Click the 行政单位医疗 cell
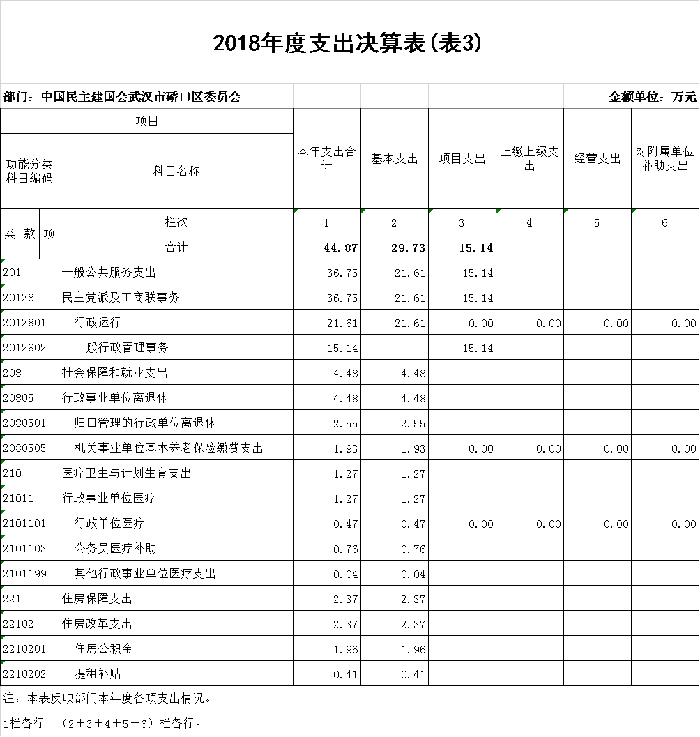Viewport: 700px width, 737px height. tap(176, 523)
